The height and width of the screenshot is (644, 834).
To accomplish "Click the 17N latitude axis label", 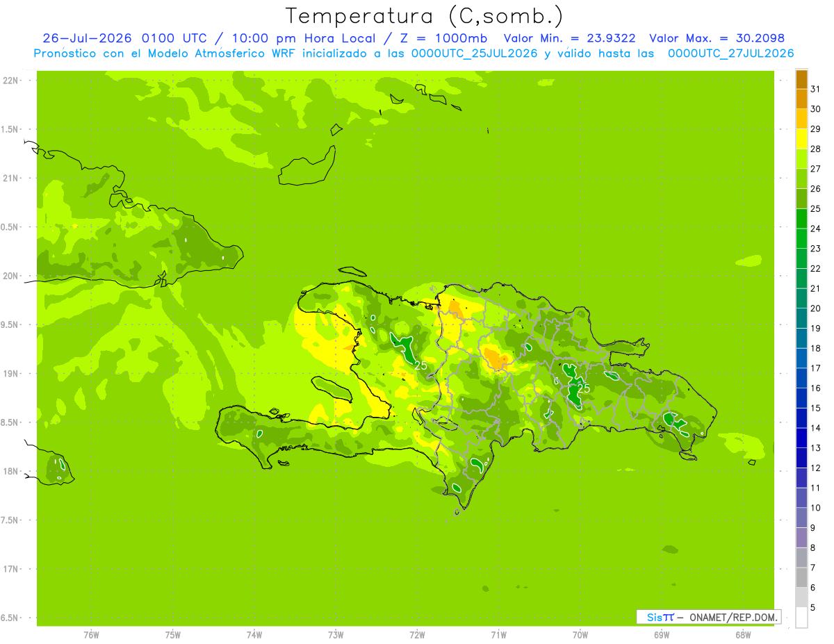I will (10, 569).
